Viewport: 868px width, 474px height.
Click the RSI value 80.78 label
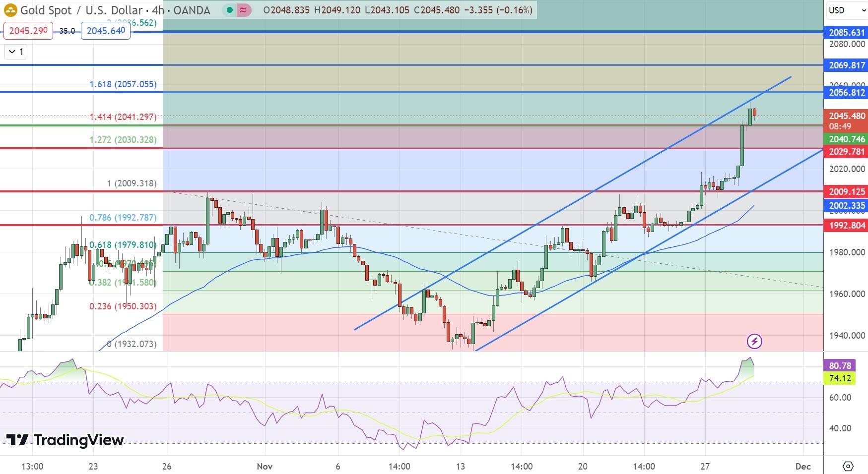pyautogui.click(x=840, y=366)
